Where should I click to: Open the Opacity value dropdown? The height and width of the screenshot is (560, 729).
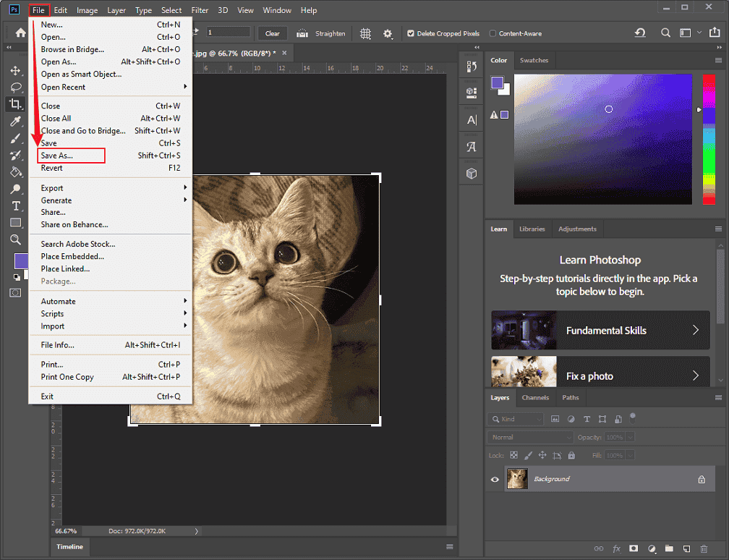click(628, 437)
